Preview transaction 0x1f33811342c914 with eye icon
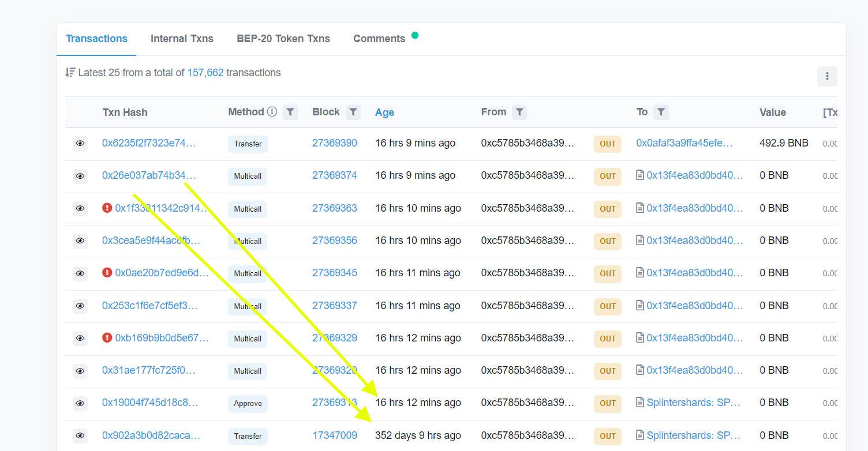 pos(80,208)
